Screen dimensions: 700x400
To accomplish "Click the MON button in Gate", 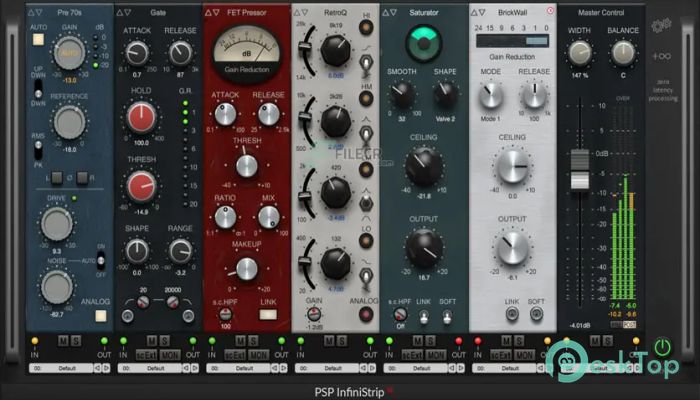I will pyautogui.click(x=170, y=355).
